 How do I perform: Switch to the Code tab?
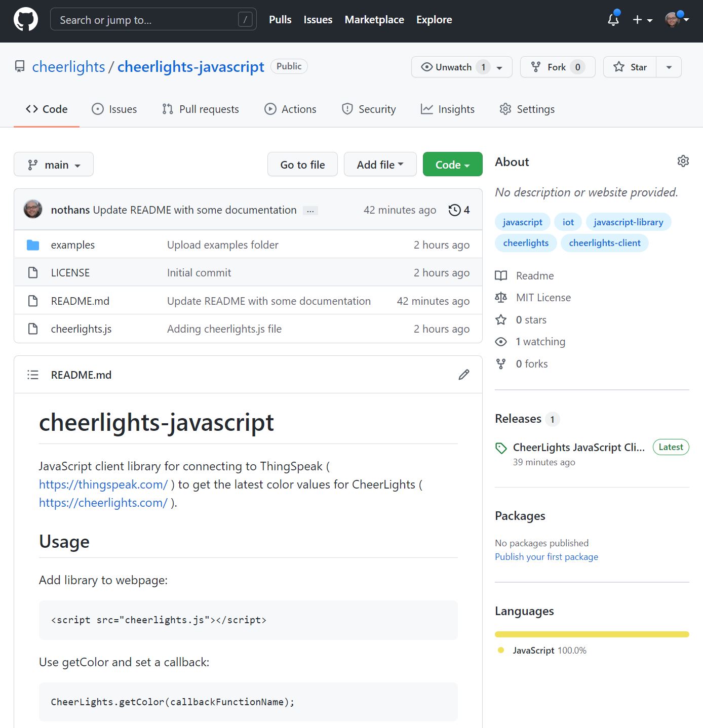(47, 109)
